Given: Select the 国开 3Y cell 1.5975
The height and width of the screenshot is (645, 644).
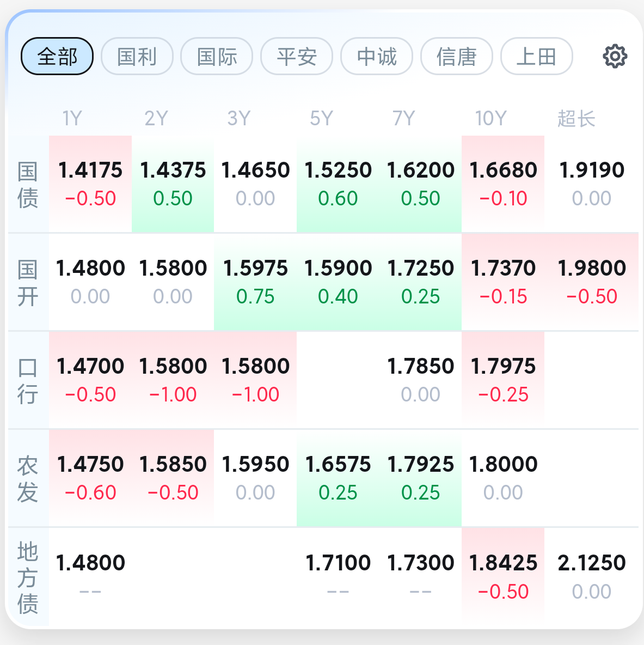Looking at the screenshot, I should (x=255, y=282).
